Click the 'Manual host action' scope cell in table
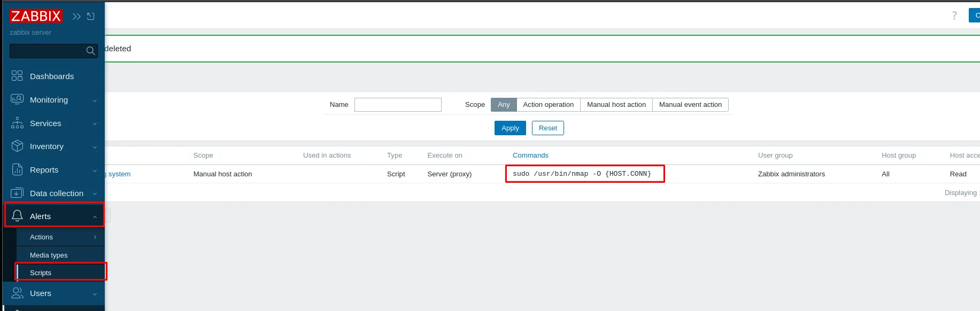 tap(222, 174)
